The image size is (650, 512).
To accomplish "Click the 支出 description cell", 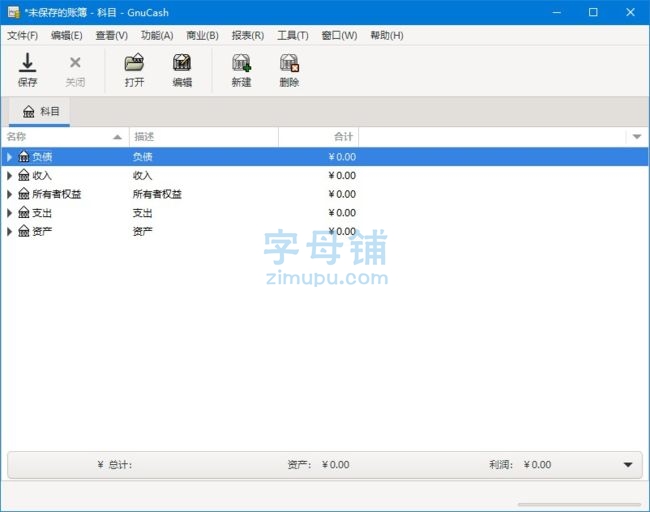I will pyautogui.click(x=143, y=213).
